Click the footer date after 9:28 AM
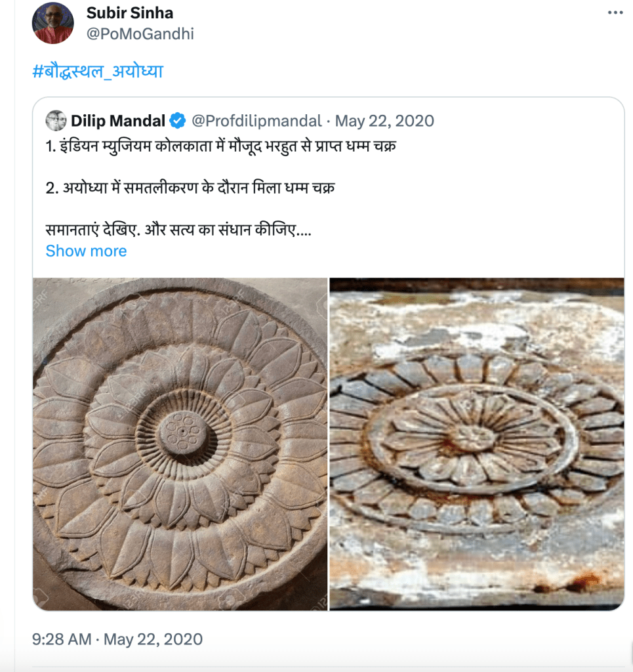Screen dimensions: 633x672 (152, 639)
